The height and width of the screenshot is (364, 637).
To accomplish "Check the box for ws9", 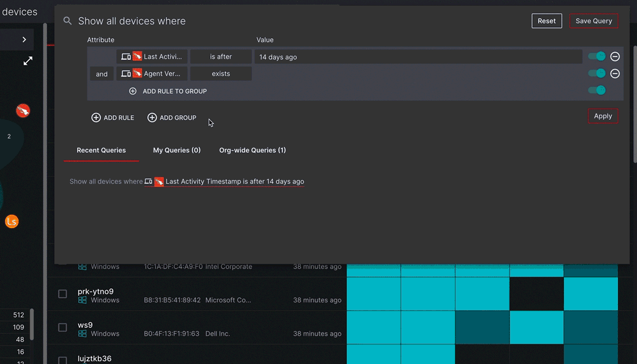I will pyautogui.click(x=63, y=328).
